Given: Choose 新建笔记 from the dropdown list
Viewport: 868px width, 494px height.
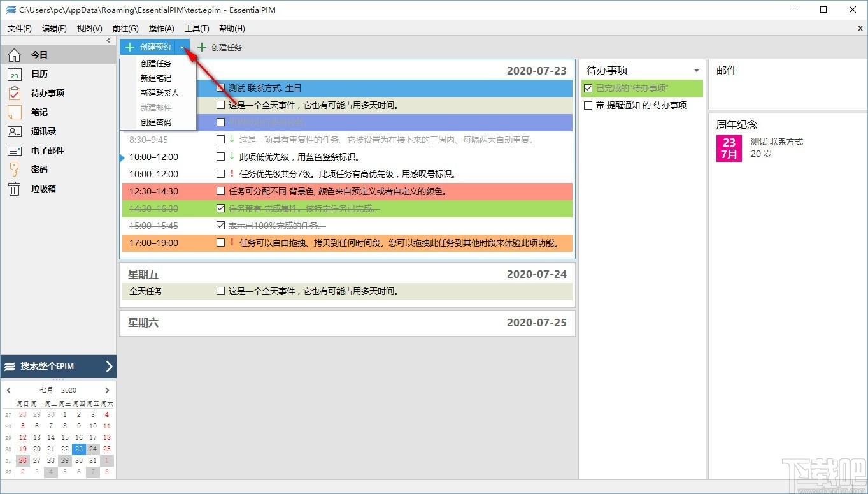Looking at the screenshot, I should [158, 78].
